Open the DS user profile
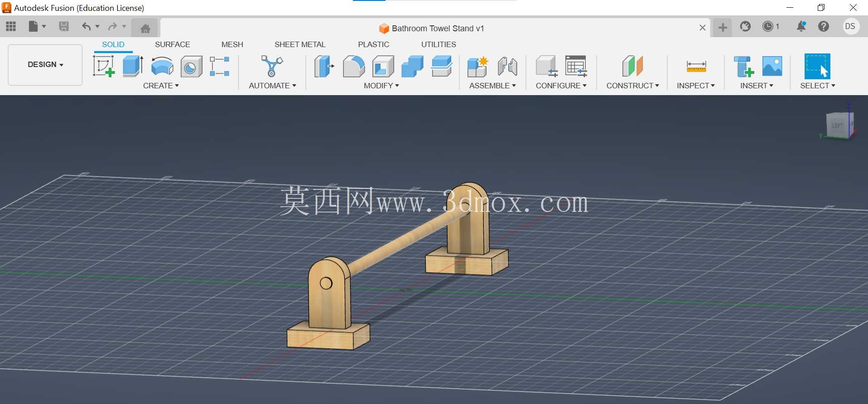 (x=850, y=27)
